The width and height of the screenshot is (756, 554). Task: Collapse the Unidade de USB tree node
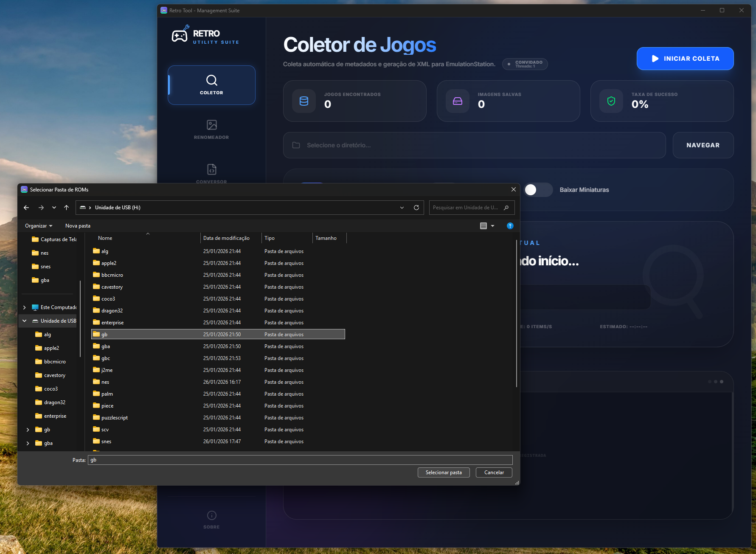[x=24, y=321]
